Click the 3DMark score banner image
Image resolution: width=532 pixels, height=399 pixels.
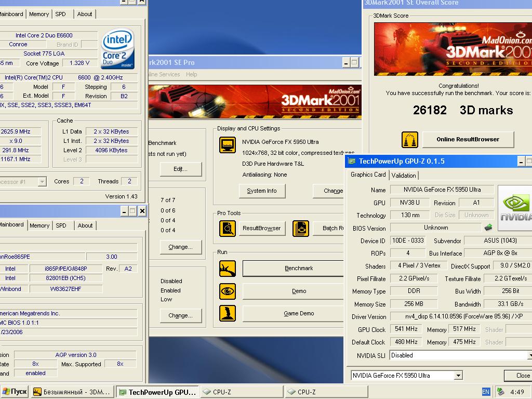453,49
